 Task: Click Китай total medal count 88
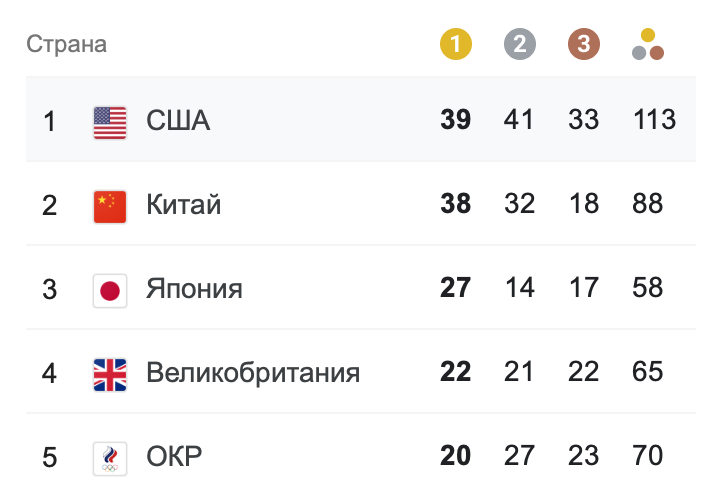[648, 205]
